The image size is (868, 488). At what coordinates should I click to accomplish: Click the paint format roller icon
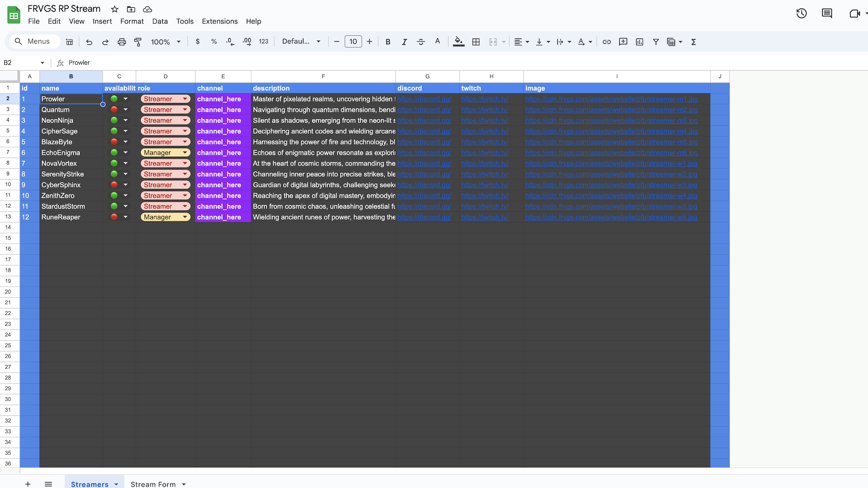tap(138, 42)
